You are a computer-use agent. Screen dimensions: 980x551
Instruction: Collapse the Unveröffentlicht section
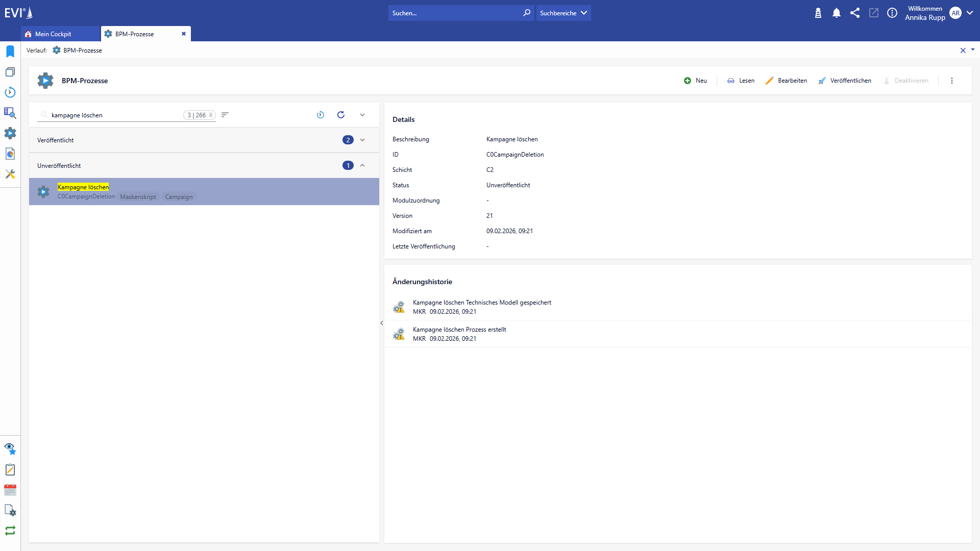pyautogui.click(x=362, y=165)
